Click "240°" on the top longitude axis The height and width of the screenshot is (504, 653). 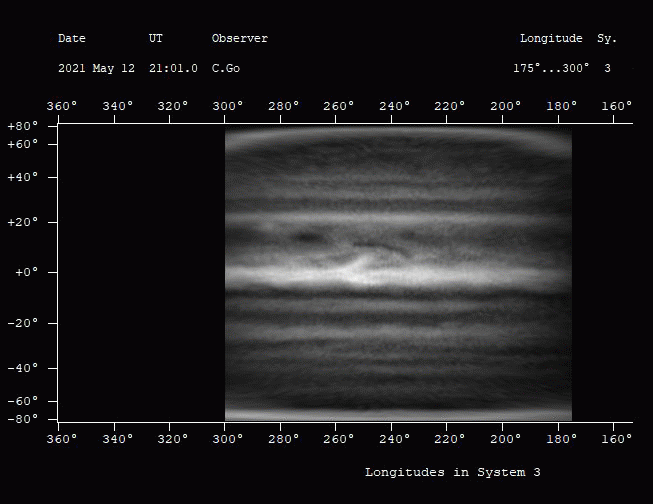point(394,106)
